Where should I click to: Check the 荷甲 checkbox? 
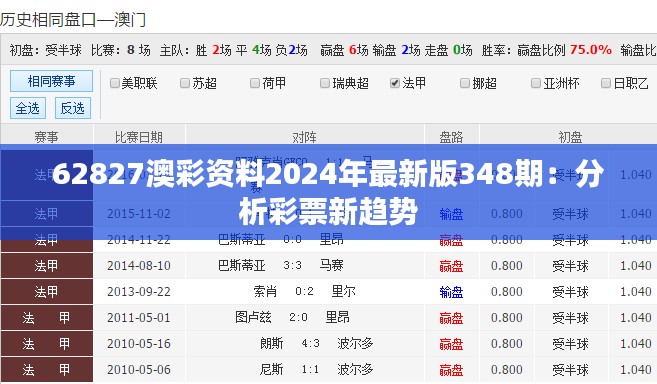pyautogui.click(x=255, y=83)
